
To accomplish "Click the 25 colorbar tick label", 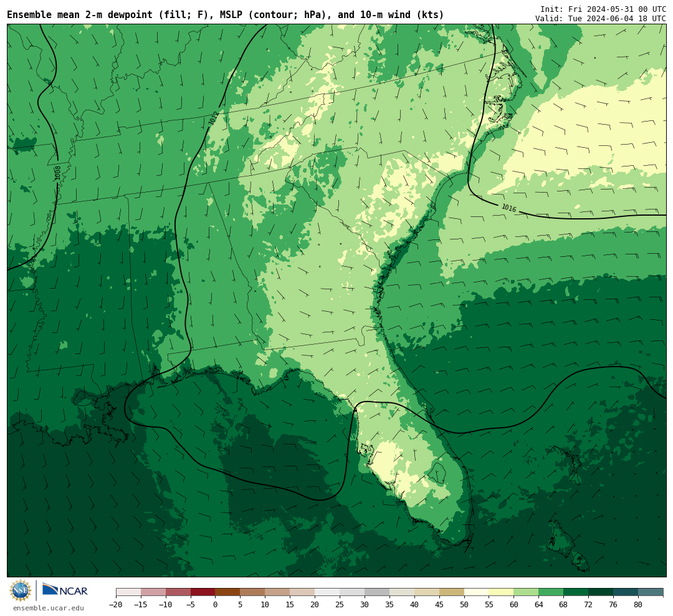I will (340, 605).
